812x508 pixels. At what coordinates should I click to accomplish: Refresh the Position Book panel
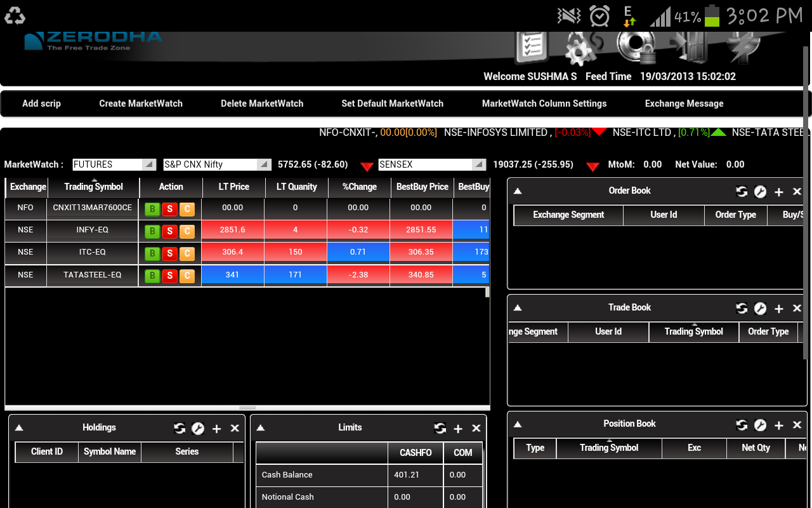click(742, 425)
